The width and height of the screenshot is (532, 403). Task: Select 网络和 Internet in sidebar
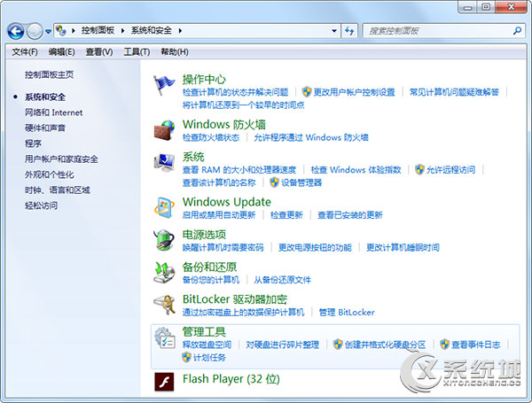(x=53, y=112)
